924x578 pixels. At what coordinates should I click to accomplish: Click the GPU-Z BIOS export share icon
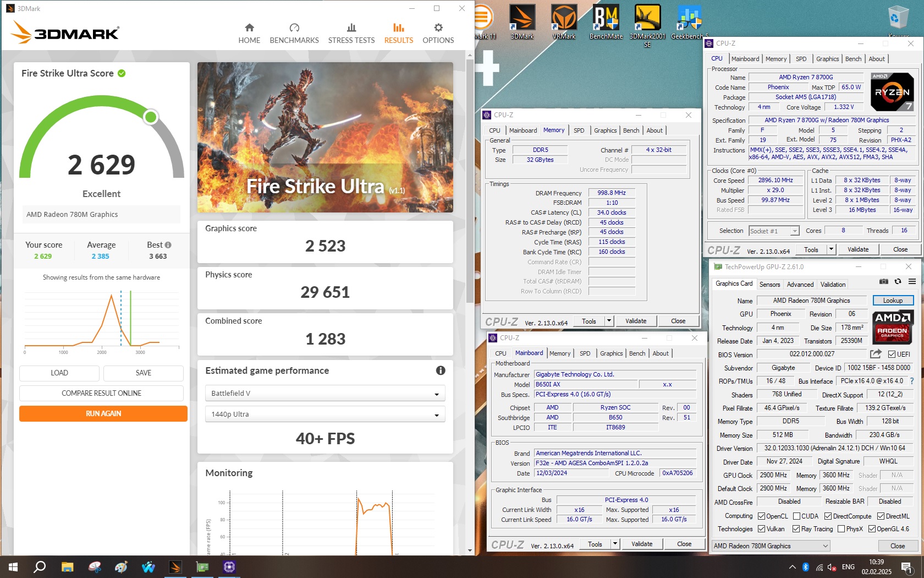[876, 354]
